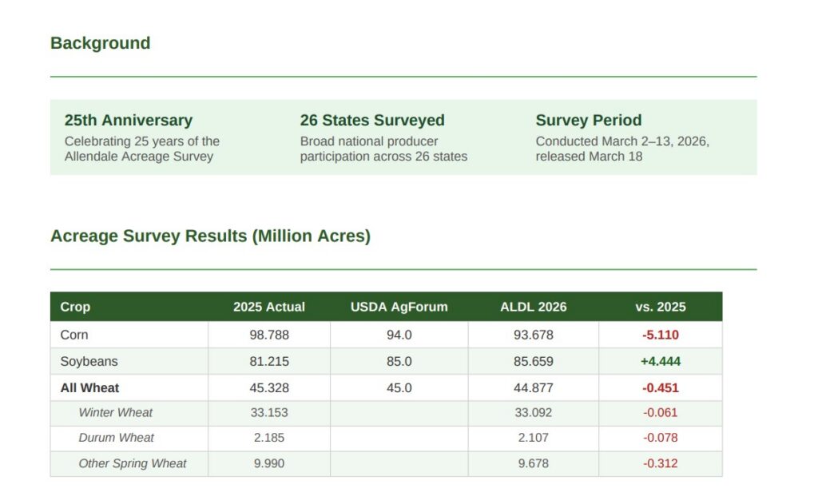Screen dimensions: 818x504
Task: Click the 26 States Surveyed card title
Action: (371, 121)
